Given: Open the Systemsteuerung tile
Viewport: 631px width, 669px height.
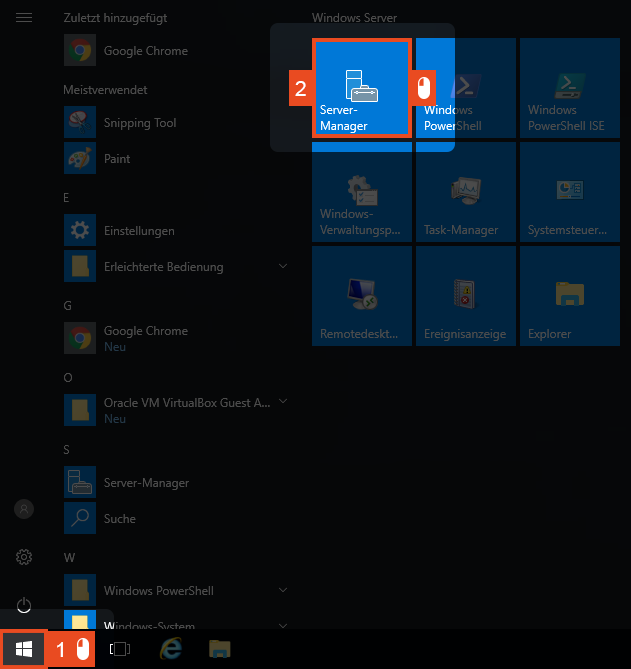Looking at the screenshot, I should point(570,192).
